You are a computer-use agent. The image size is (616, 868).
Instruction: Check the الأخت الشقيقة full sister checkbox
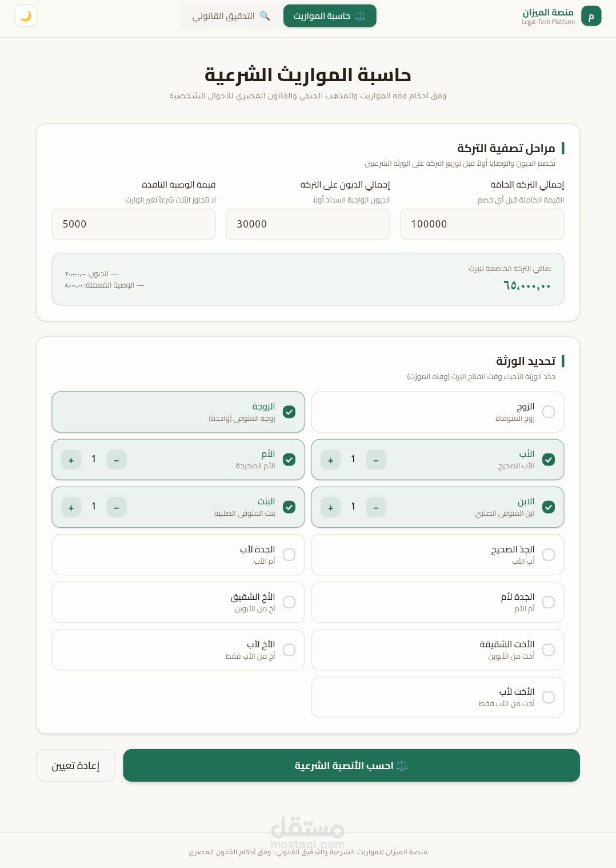click(549, 650)
